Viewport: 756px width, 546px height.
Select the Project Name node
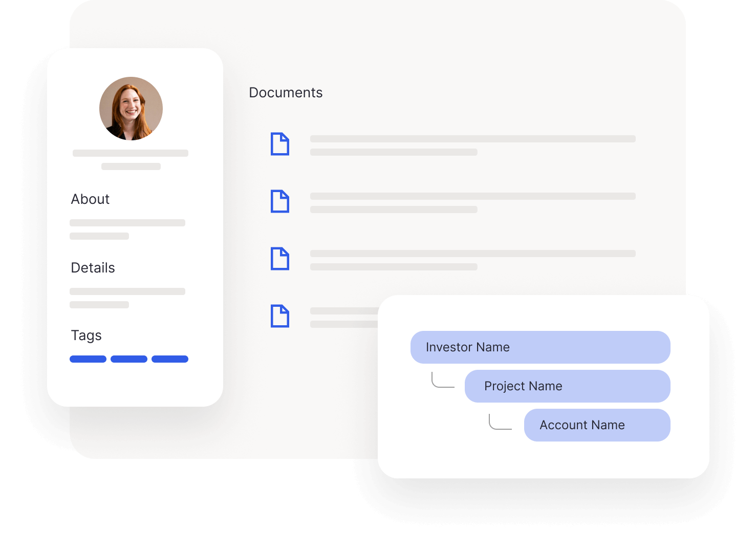click(568, 386)
